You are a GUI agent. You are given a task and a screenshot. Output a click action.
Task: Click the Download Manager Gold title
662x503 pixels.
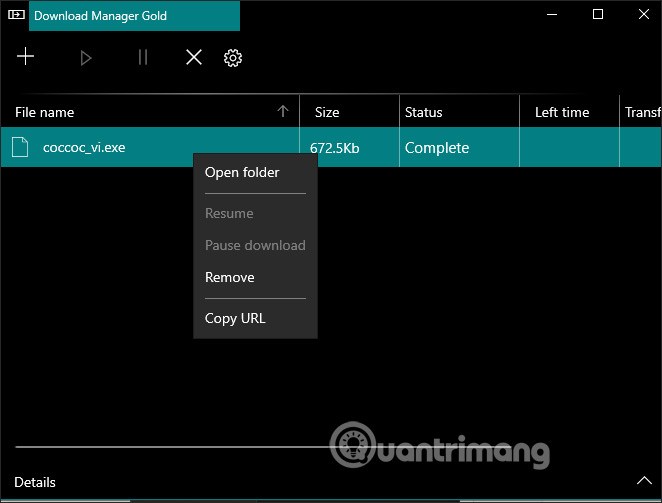pyautogui.click(x=100, y=16)
